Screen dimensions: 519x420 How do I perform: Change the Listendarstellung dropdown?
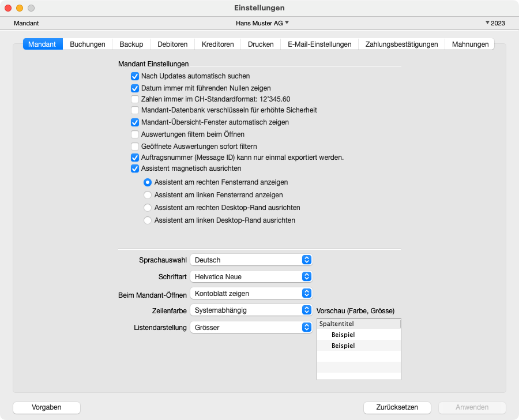click(x=251, y=328)
